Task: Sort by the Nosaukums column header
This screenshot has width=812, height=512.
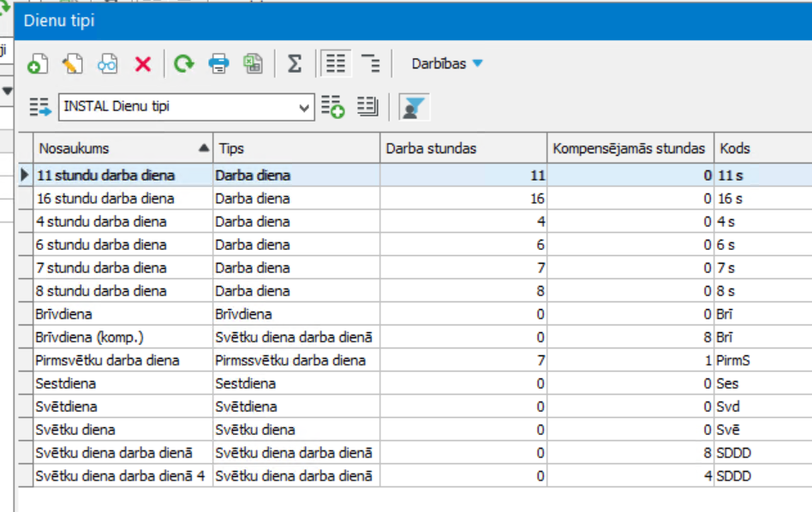Action: tap(123, 149)
